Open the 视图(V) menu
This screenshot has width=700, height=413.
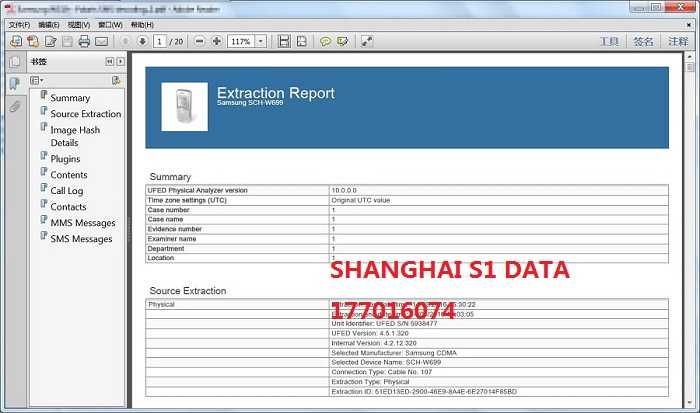tap(79, 25)
